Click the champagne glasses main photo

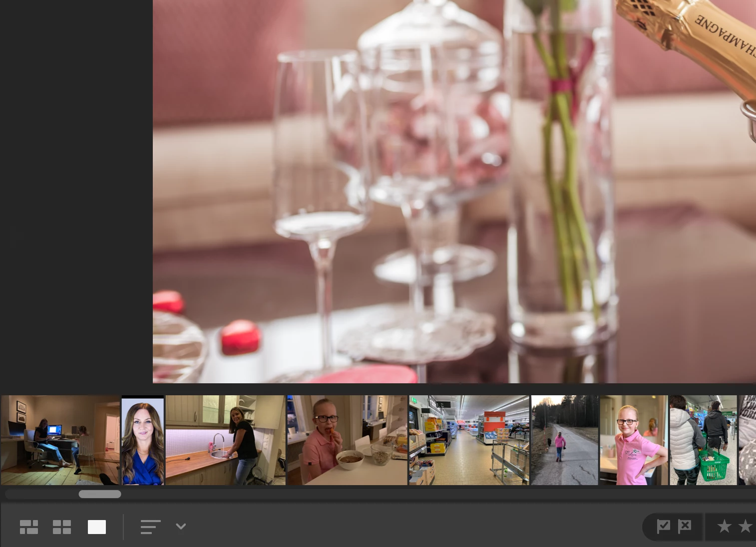point(454,192)
